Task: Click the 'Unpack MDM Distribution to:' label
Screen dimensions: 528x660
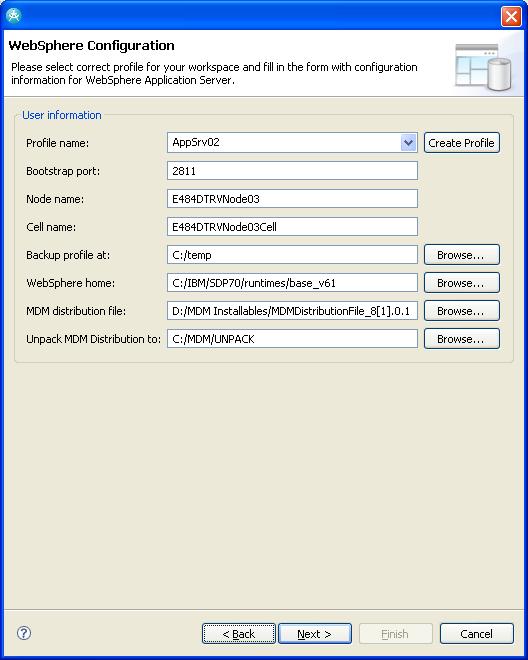Action: pyautogui.click(x=93, y=339)
